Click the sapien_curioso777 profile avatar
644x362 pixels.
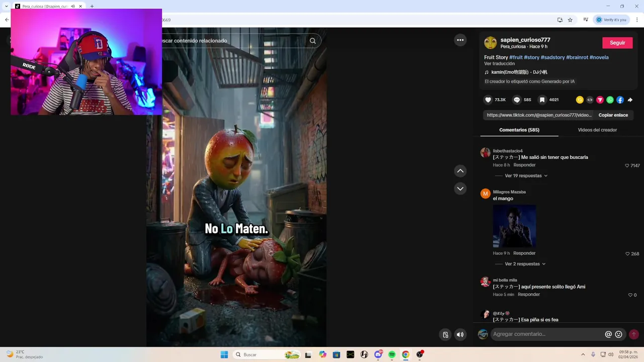[x=490, y=43]
